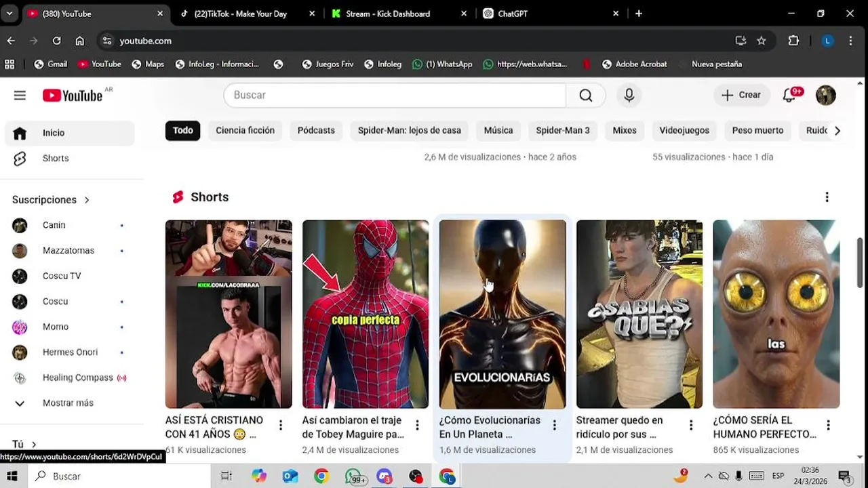Open Coscu channel subscription
This screenshot has height=488, width=868.
coord(70,301)
